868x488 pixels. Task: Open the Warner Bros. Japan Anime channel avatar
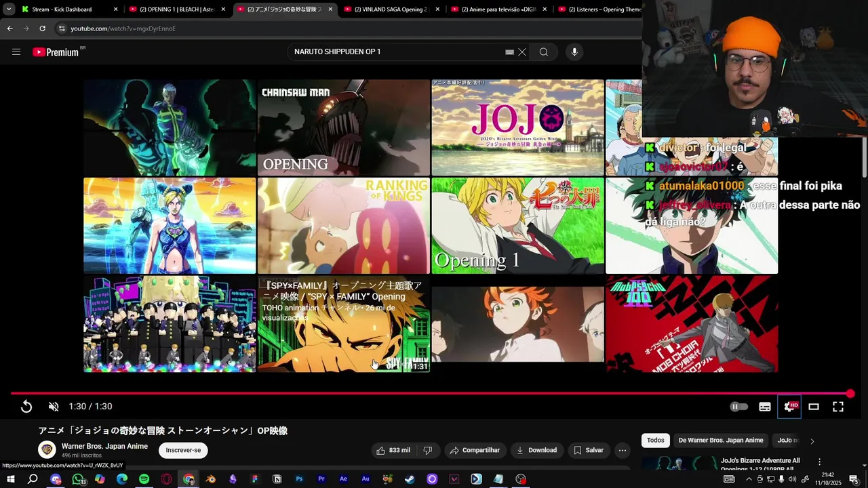pos(47,449)
